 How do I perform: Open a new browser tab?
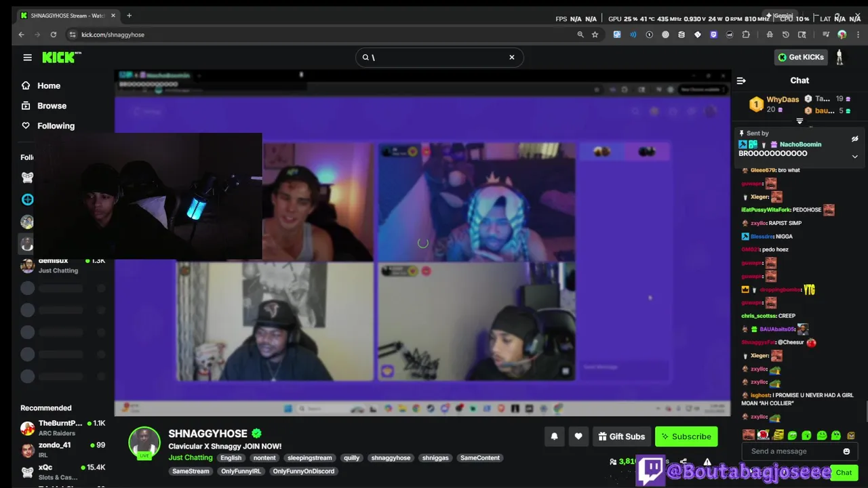[x=129, y=16]
